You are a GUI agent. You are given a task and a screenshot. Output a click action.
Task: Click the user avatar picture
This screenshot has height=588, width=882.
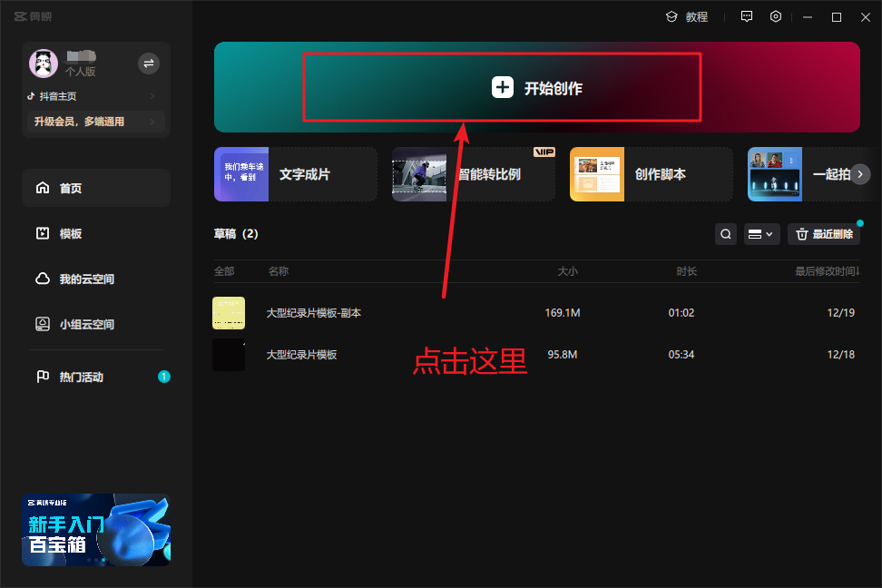click(44, 64)
